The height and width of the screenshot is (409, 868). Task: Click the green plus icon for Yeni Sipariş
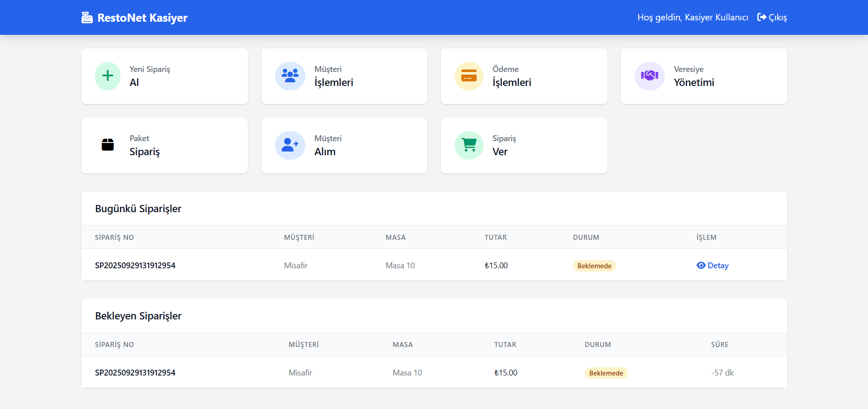tap(108, 76)
